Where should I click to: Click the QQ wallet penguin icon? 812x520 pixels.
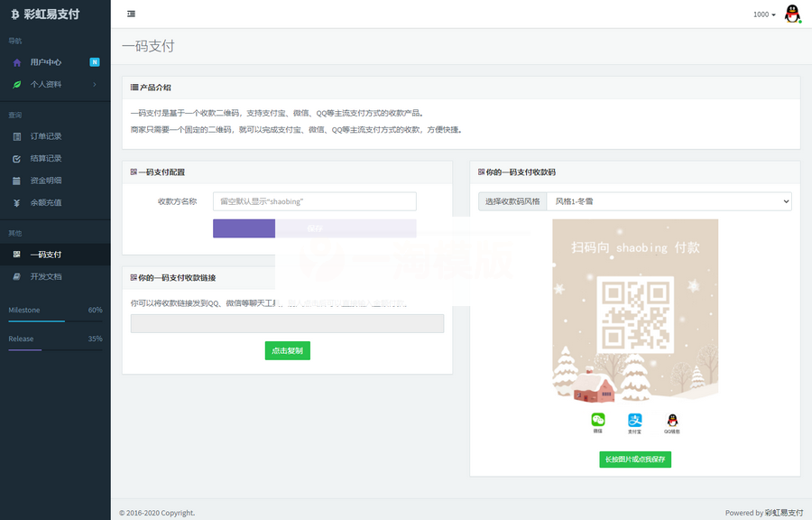[x=672, y=420]
